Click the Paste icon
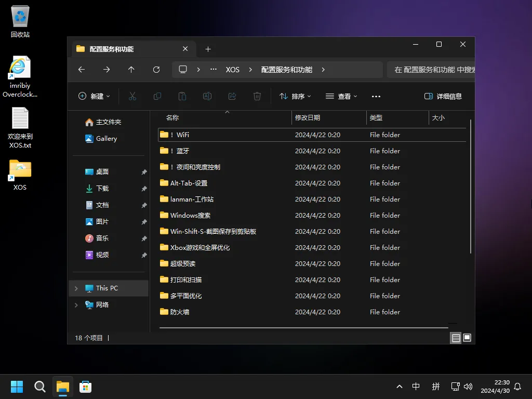 coord(182,96)
